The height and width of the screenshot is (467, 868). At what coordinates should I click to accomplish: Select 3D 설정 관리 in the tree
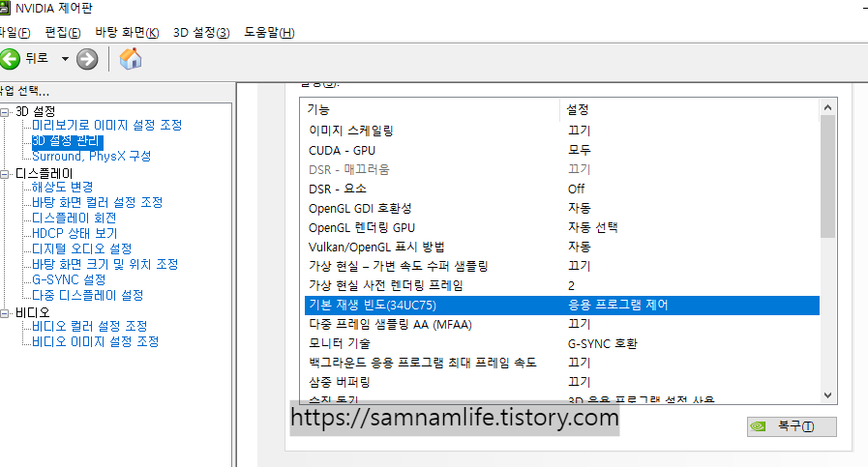[66, 141]
